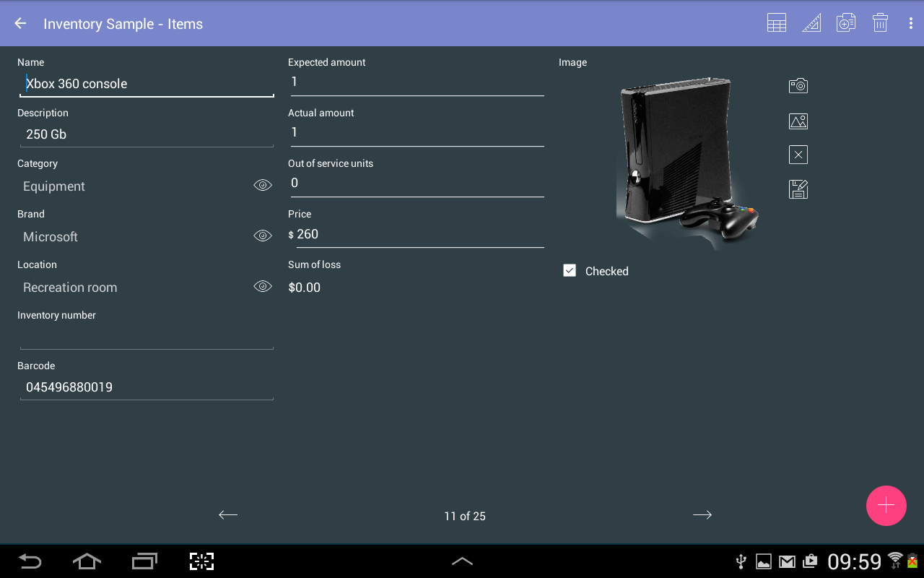Tap the Inventory Sample - Items title
Screen dimensions: 924x578
pyautogui.click(x=123, y=24)
